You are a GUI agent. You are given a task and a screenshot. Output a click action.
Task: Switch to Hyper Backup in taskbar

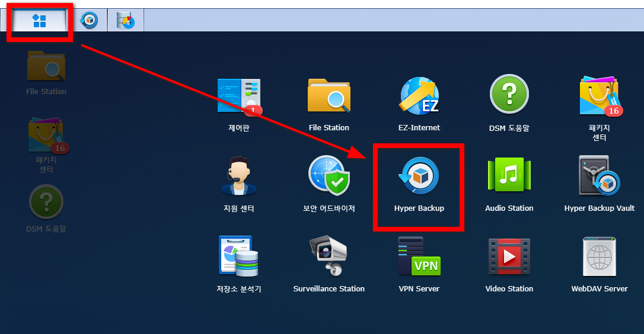[89, 20]
